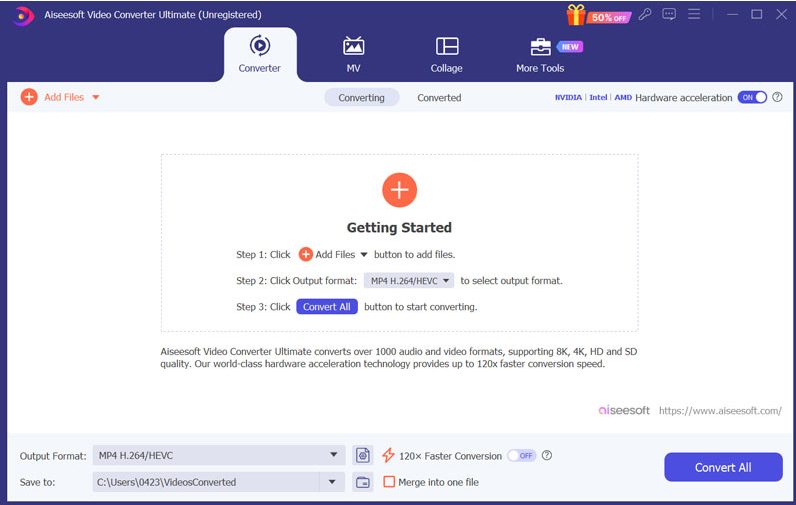796x505 pixels.
Task: Click the help icon next to Hardware acceleration
Action: tap(777, 97)
